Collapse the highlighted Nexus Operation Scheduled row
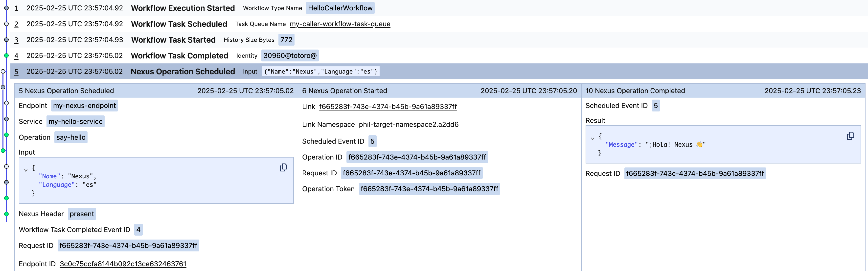 pos(183,72)
